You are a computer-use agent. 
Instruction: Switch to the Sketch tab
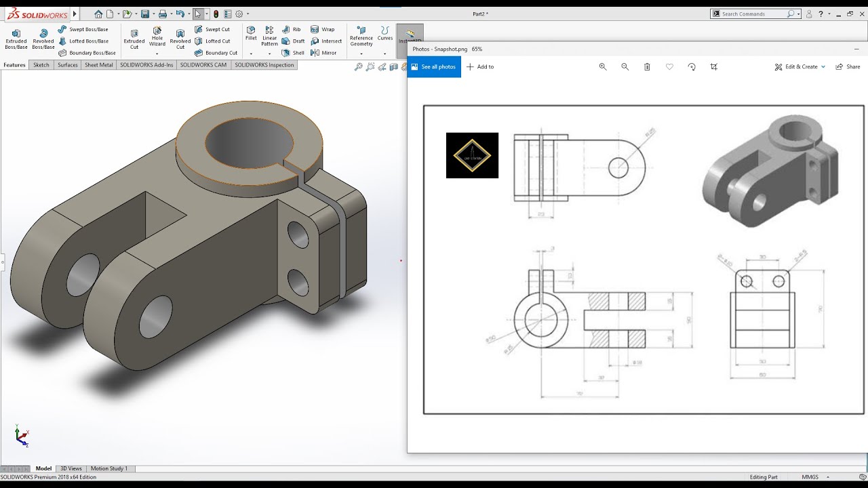41,65
